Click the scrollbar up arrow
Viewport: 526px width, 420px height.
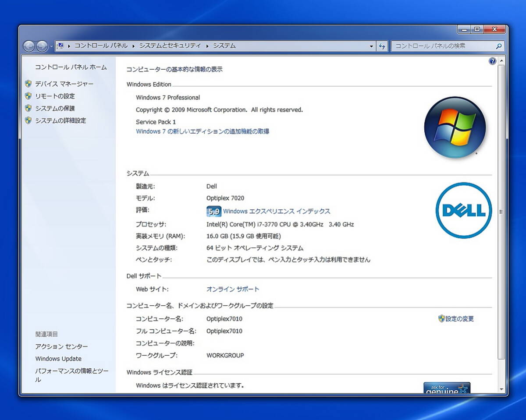[501, 61]
